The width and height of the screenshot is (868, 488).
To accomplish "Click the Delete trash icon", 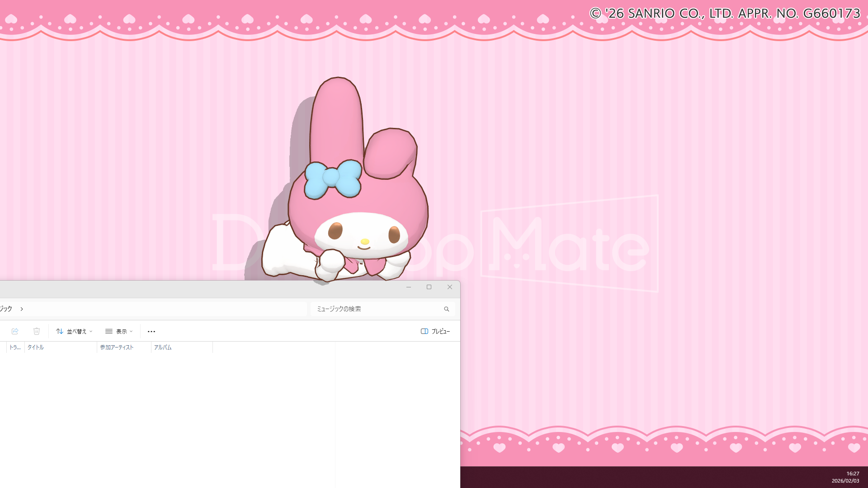I will 37,331.
